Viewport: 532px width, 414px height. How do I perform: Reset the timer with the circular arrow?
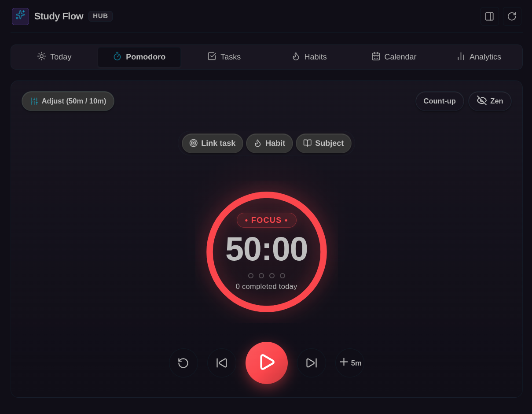[x=183, y=363]
